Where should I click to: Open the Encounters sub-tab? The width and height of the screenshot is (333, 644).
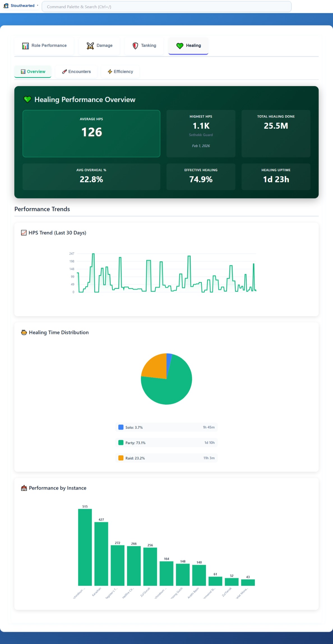76,72
